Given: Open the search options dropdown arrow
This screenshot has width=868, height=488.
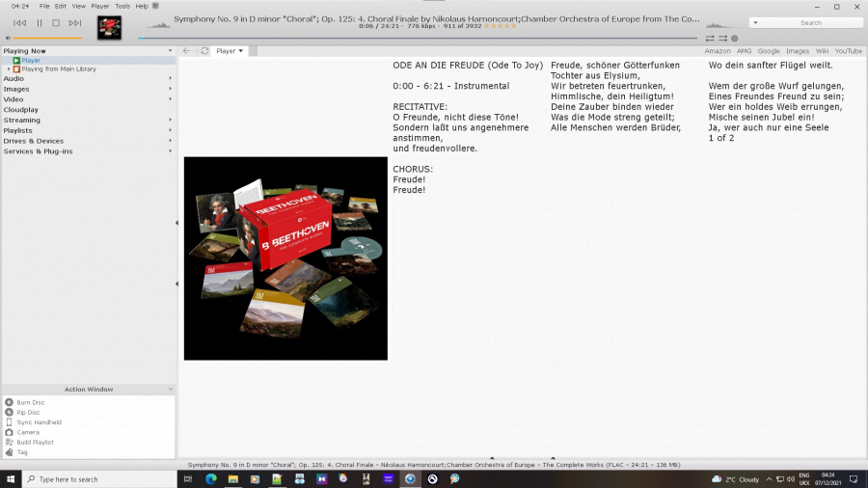Looking at the screenshot, I should pos(755,23).
